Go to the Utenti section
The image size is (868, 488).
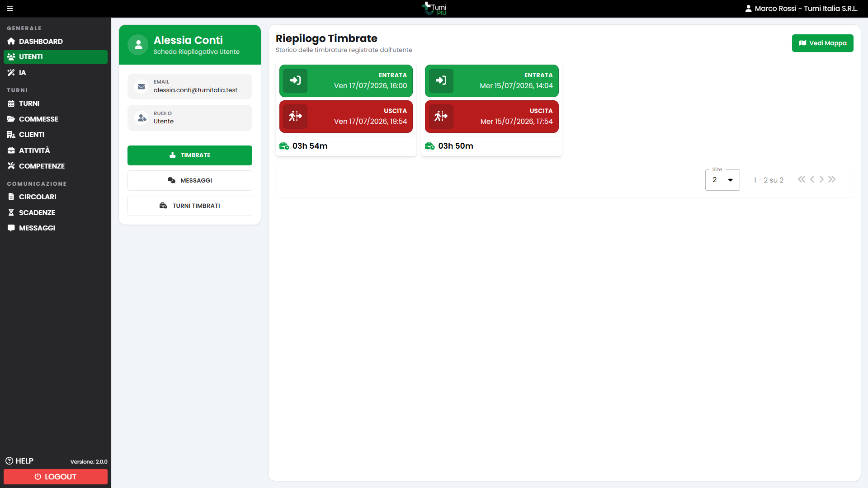pyautogui.click(x=56, y=57)
